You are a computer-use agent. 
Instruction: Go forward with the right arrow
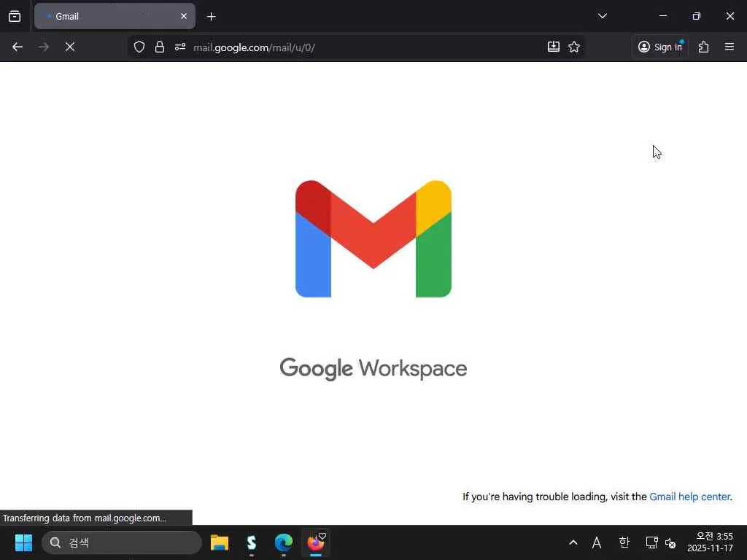tap(43, 47)
